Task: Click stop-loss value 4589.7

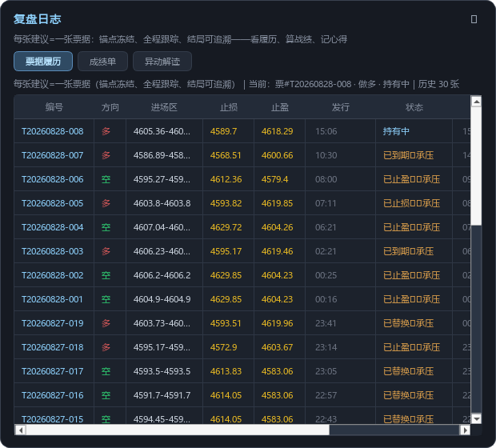Action: pyautogui.click(x=224, y=131)
